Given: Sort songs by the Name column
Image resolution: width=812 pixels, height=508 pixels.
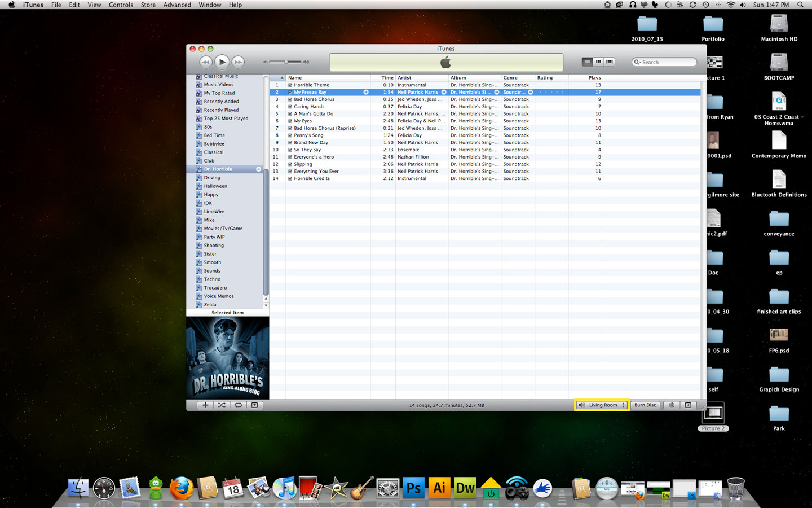Looking at the screenshot, I should 328,78.
